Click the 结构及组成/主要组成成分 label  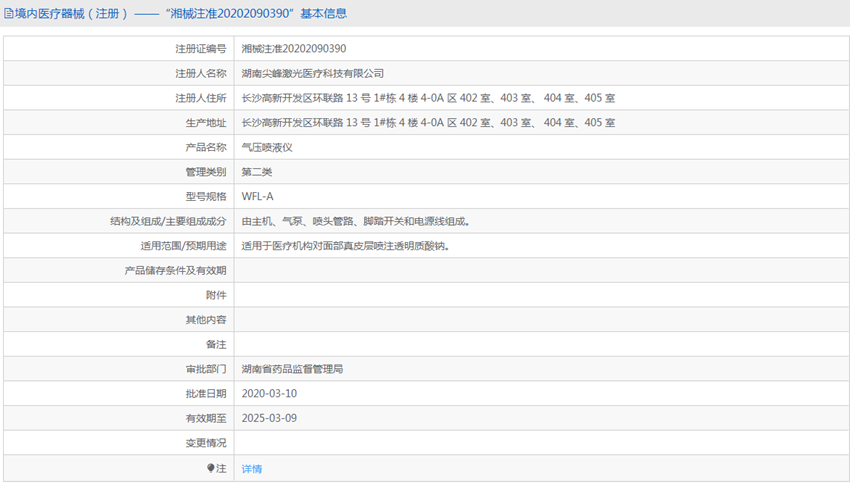click(168, 221)
